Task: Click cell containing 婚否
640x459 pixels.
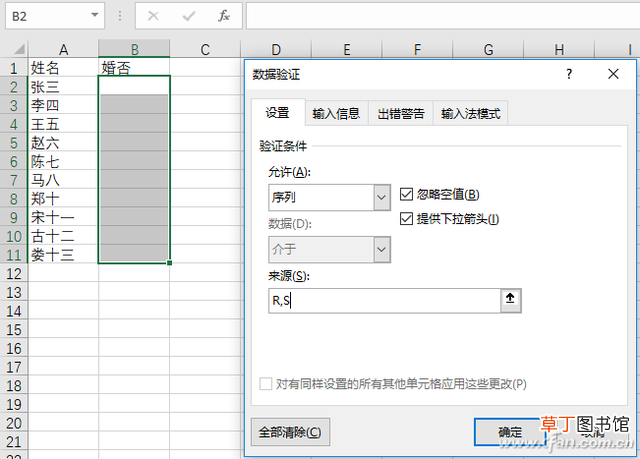Action: 134,68
